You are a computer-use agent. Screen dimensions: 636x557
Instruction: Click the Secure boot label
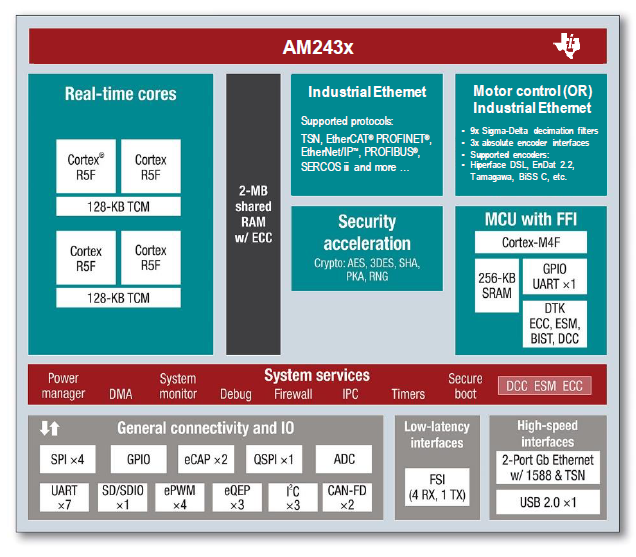pos(465,386)
